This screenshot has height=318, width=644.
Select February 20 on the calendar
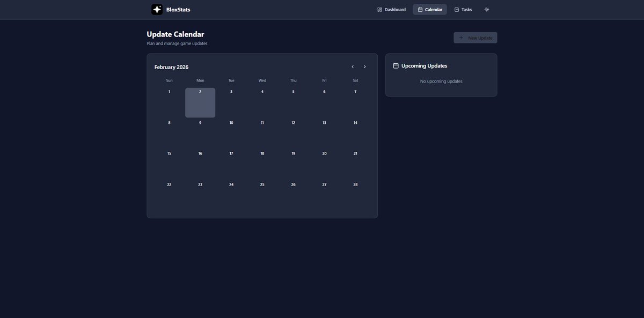click(x=324, y=165)
